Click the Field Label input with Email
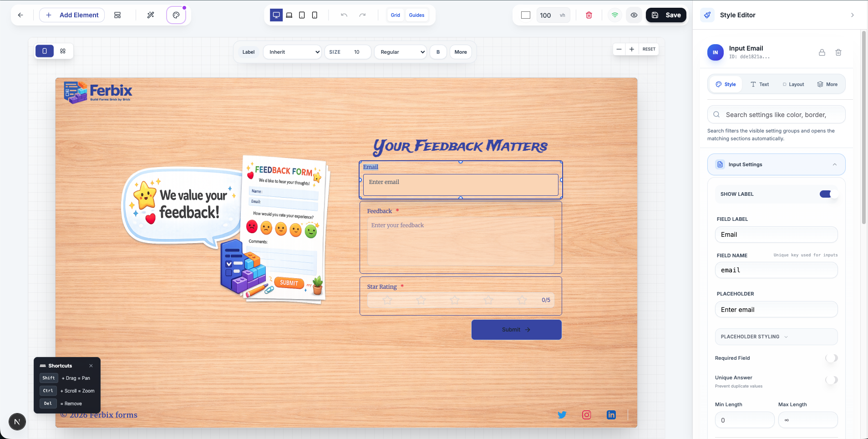The height and width of the screenshot is (439, 868). coord(777,235)
